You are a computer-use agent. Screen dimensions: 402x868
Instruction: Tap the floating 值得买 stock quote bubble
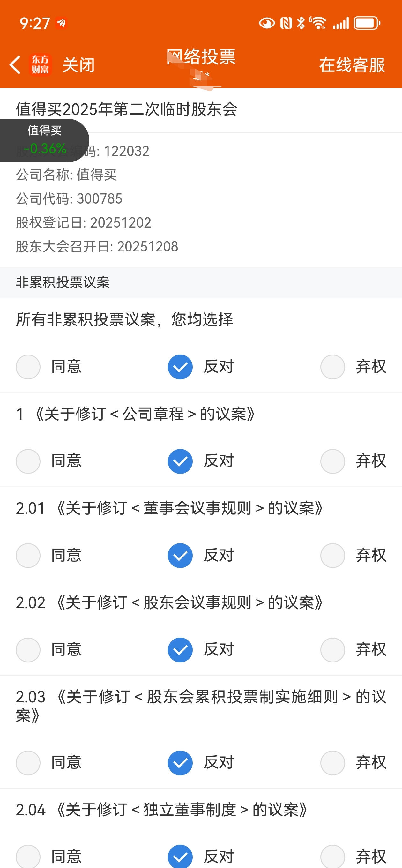pos(44,140)
